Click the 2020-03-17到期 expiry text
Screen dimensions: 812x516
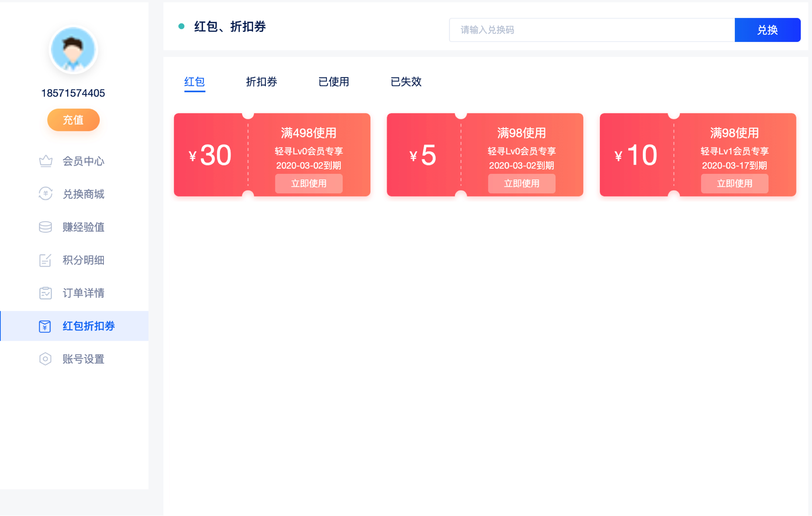735,165
